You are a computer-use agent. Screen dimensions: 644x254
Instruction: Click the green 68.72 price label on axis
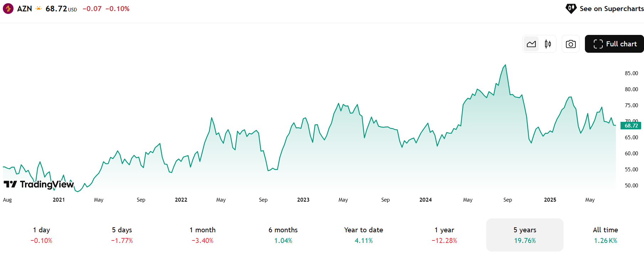(631, 125)
